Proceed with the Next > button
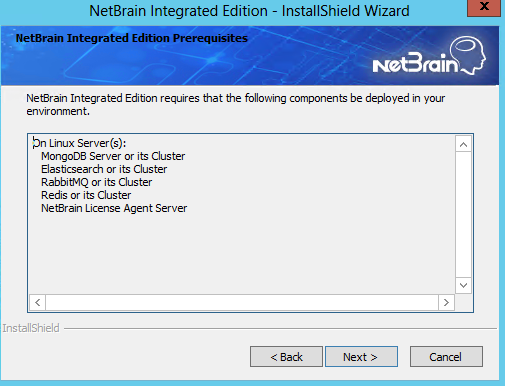The width and height of the screenshot is (505, 386). (361, 357)
